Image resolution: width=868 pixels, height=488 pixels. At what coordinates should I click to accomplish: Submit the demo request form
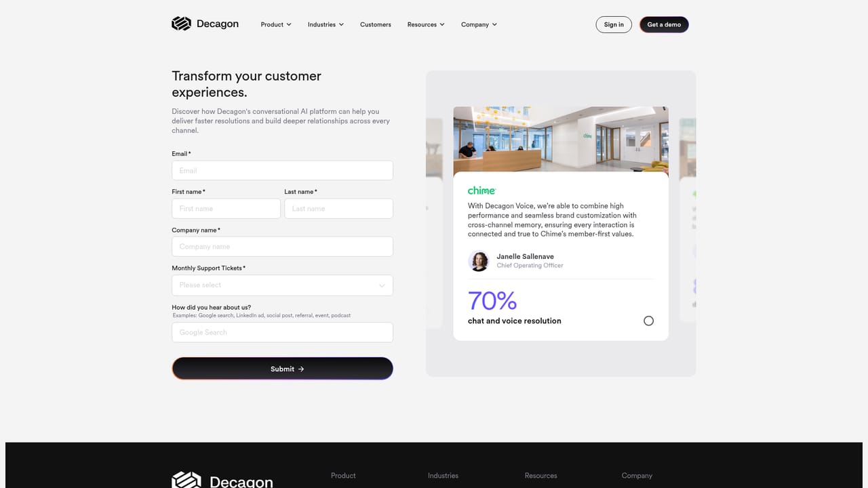coord(282,369)
